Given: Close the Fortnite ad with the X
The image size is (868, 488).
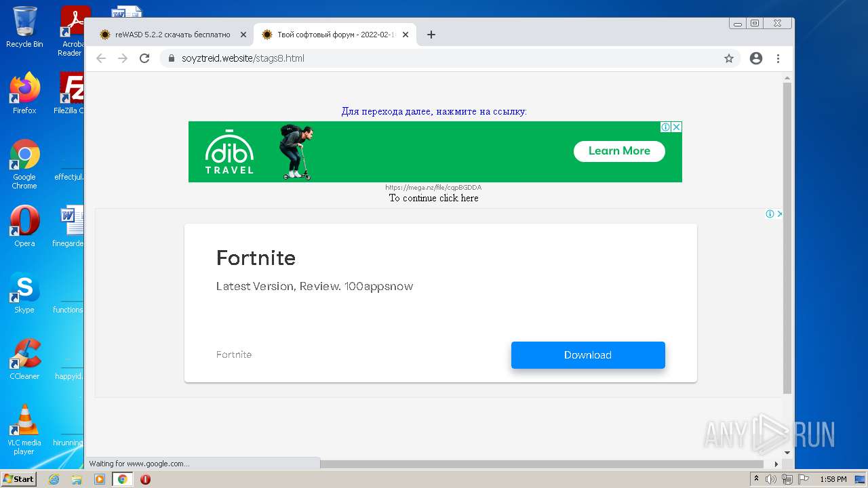Looking at the screenshot, I should [780, 213].
